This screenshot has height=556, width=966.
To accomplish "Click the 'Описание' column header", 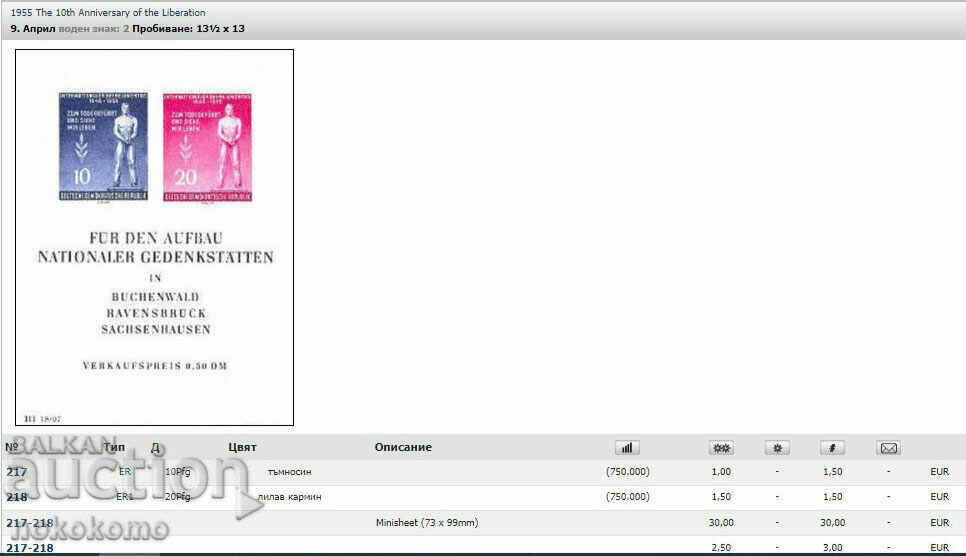I will (403, 447).
